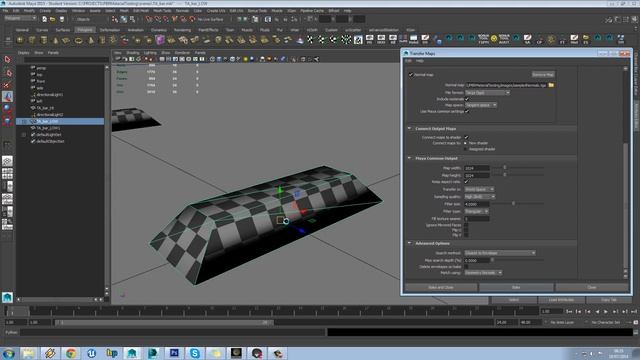Screen dimensions: 640x360
Task: Open Maya from the Windows taskbar
Action: click(x=132, y=353)
